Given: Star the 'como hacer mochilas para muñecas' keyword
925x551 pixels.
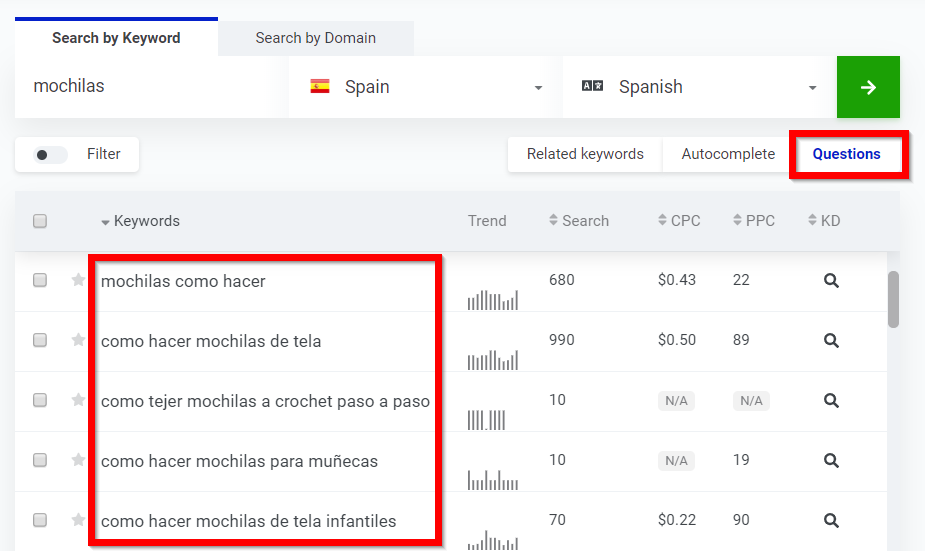Looking at the screenshot, I should (78, 461).
